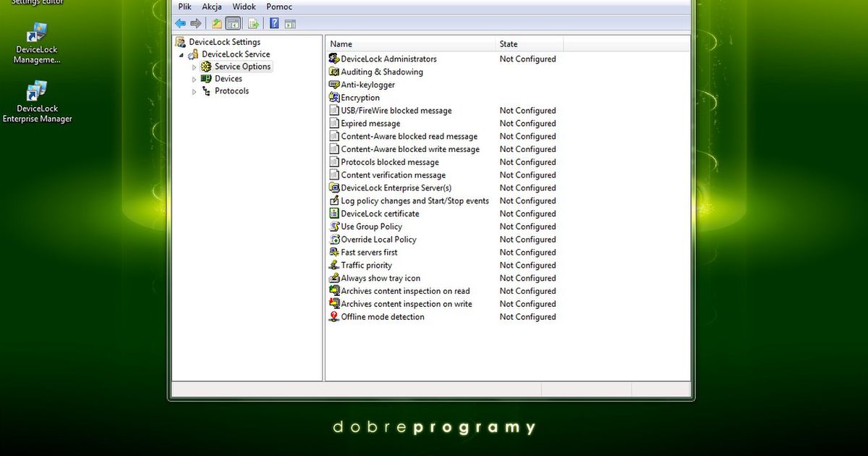This screenshot has height=456, width=868.
Task: Select the DeviceLock certificate item
Action: coord(380,214)
